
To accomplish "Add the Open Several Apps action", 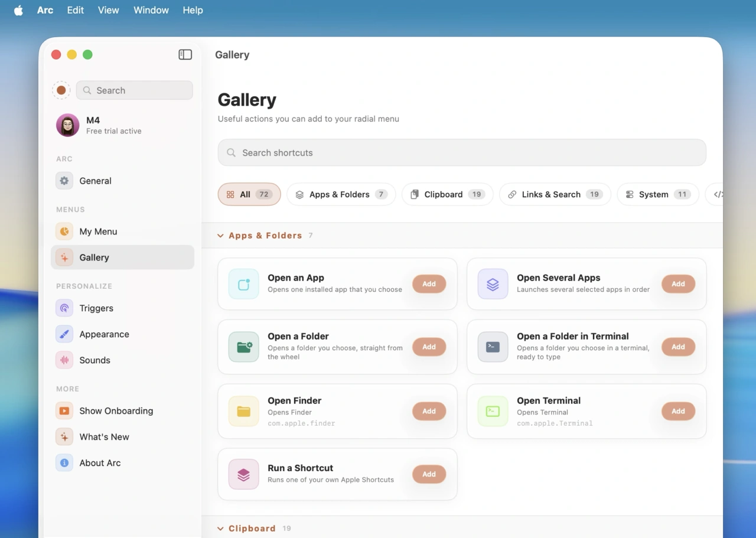I will click(x=679, y=284).
